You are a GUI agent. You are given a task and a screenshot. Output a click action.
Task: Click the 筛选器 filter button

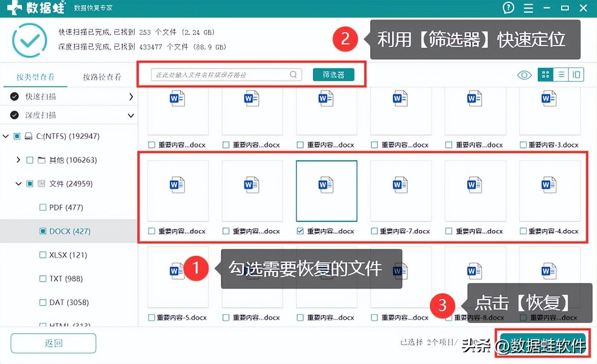[x=333, y=75]
